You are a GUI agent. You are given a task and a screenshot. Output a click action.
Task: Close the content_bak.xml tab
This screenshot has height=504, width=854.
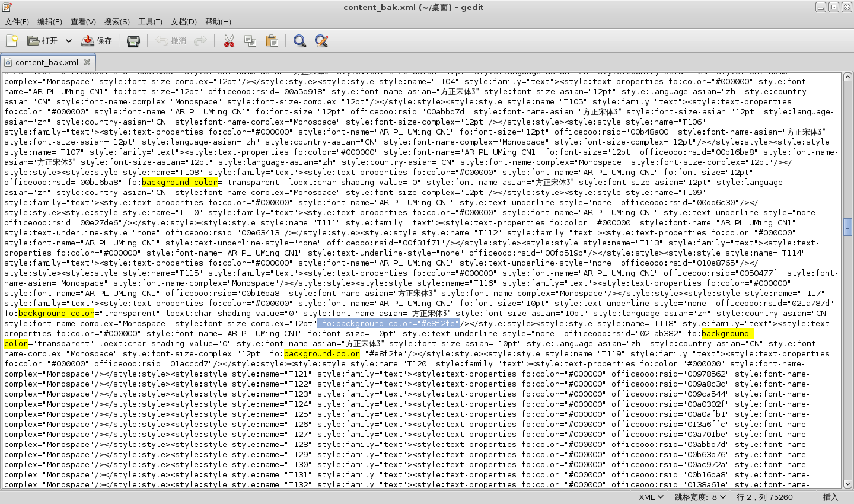tap(87, 62)
